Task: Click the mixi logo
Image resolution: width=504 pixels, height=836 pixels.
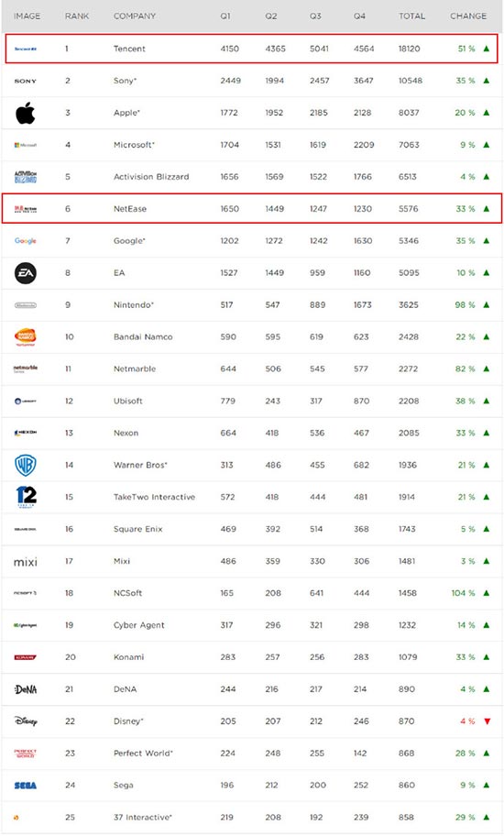Action: [25, 562]
